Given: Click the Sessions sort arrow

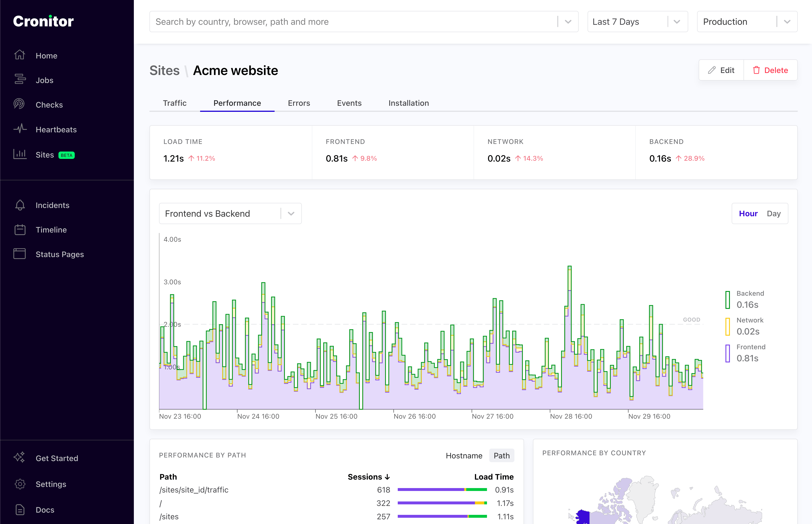Looking at the screenshot, I should [x=387, y=477].
